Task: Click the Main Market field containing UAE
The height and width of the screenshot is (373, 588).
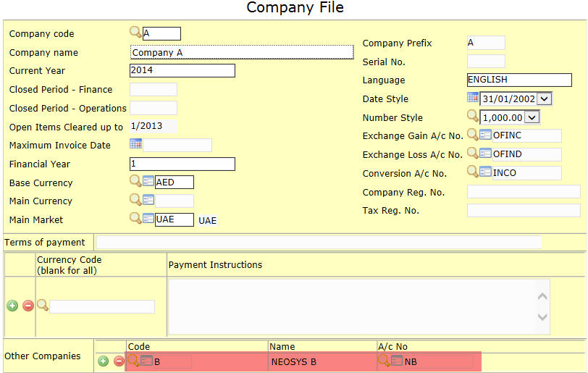Action: [175, 219]
